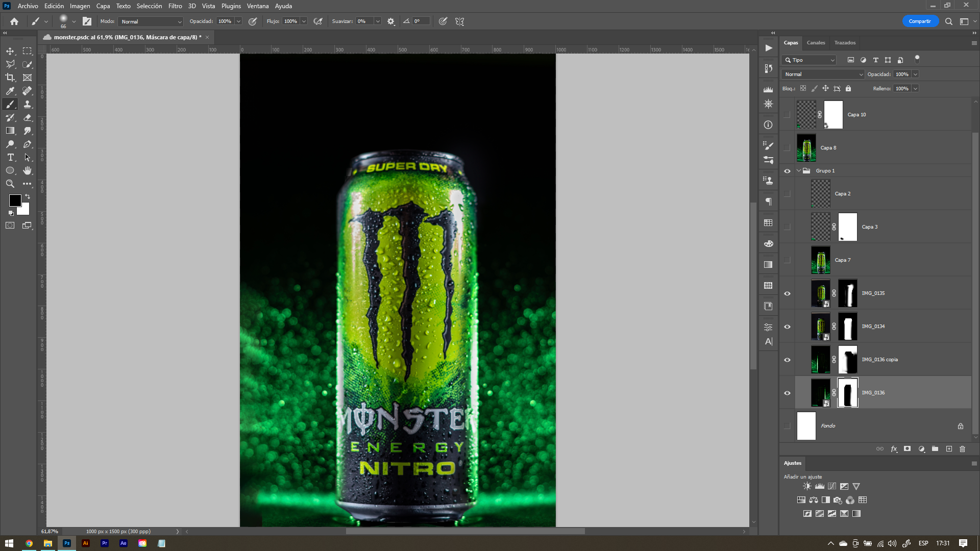Hide the IMG_0136 copia layer

point(787,360)
